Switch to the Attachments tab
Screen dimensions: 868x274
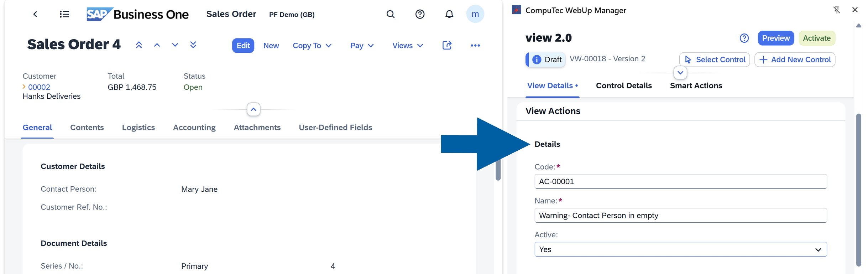click(x=257, y=127)
